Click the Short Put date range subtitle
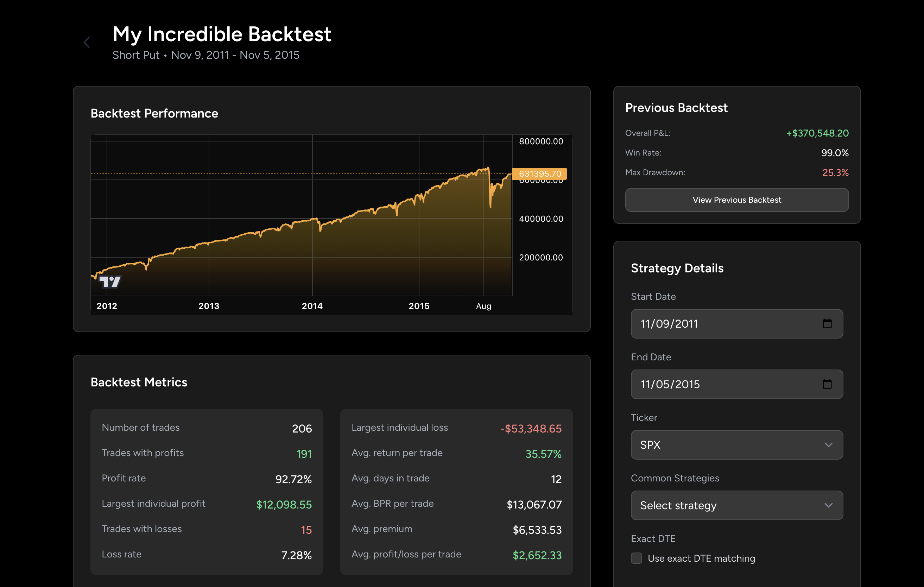 tap(206, 55)
